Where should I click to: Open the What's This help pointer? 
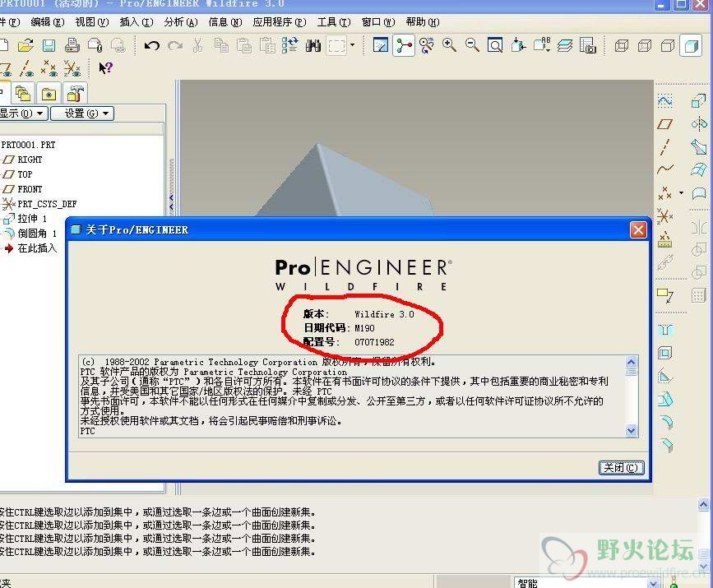tap(105, 68)
